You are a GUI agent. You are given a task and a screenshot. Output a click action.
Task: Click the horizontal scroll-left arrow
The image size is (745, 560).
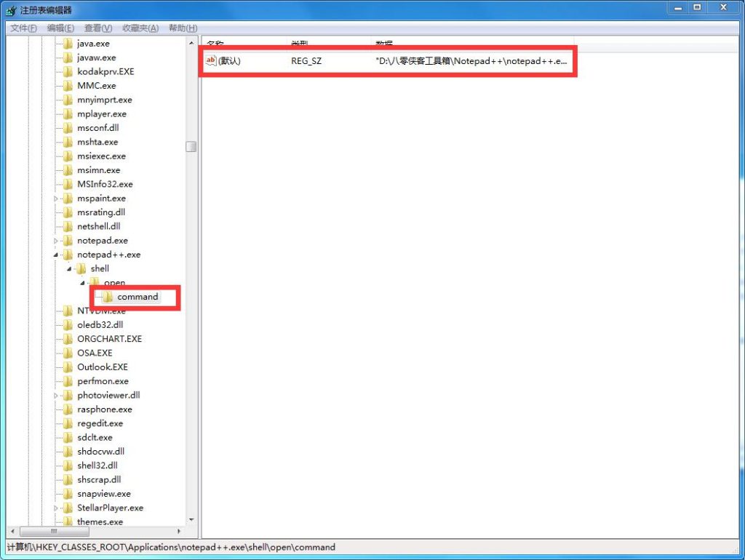point(12,531)
